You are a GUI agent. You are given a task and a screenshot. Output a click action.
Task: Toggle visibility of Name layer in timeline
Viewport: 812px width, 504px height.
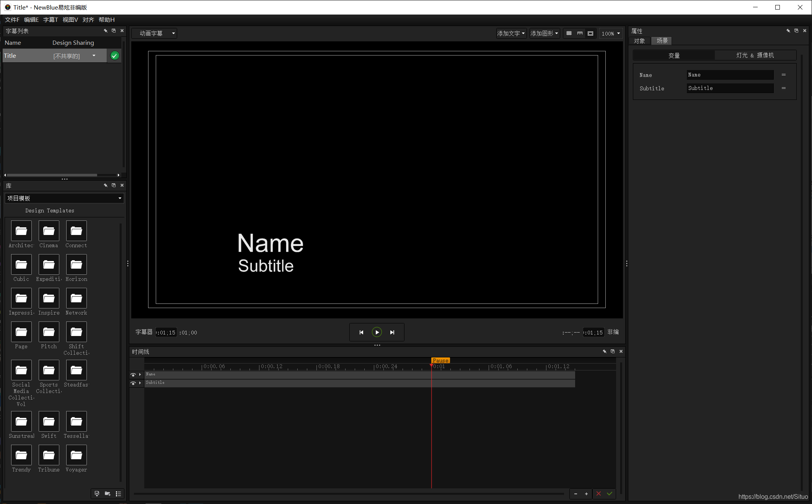coord(134,374)
